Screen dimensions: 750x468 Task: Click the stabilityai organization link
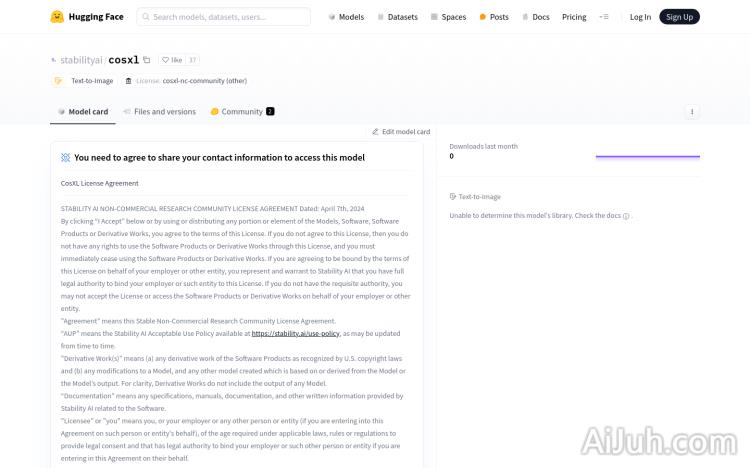coord(81,60)
